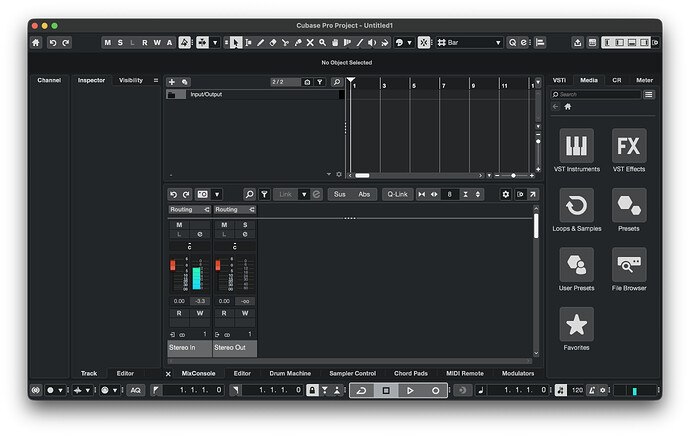690x436 pixels.
Task: Open the Visibility tab
Action: point(131,80)
